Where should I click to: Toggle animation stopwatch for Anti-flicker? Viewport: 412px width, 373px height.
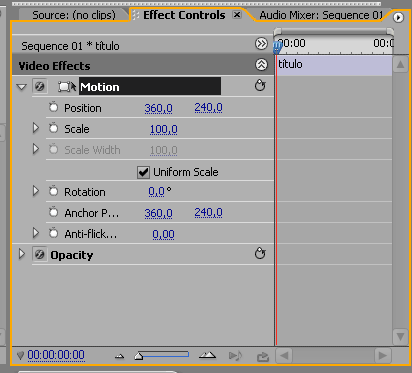(53, 233)
